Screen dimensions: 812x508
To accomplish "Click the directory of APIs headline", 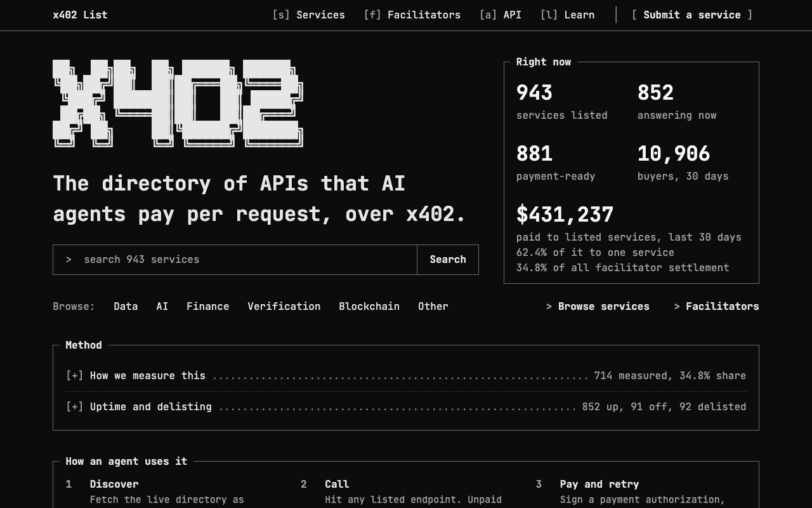I will click(x=259, y=199).
